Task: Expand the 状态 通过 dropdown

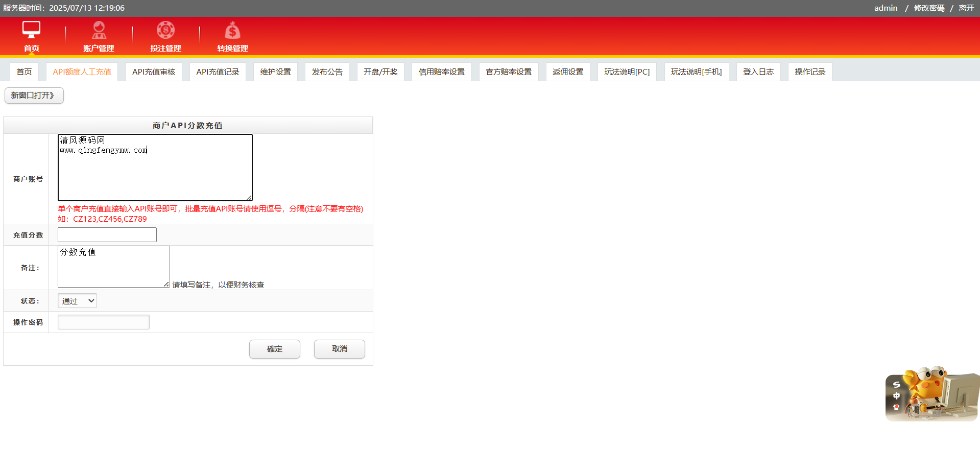Action: point(78,301)
